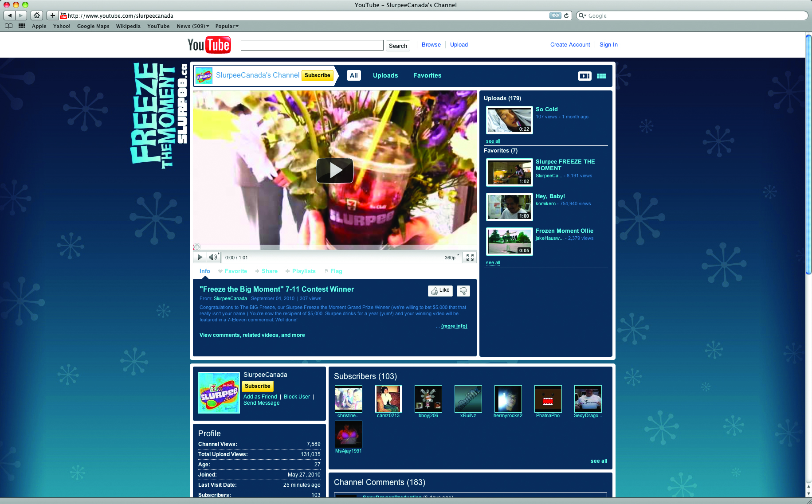Open the Share tab below the video
Screen dimensions: 812x504
[267, 271]
